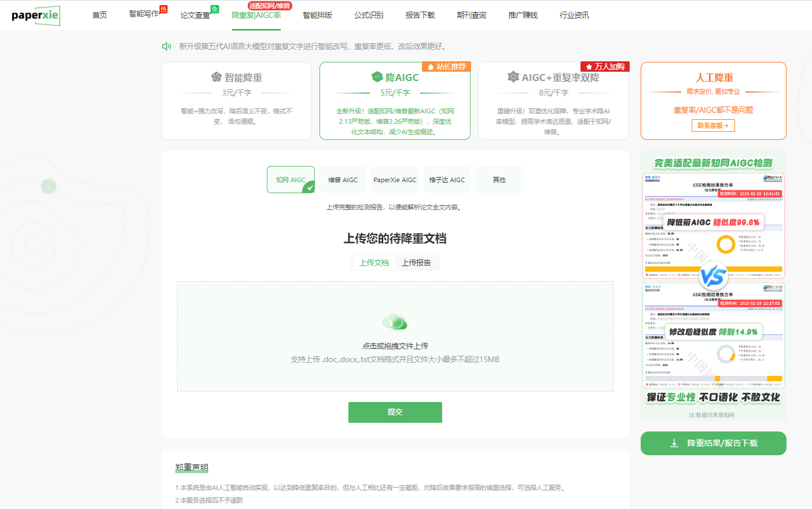
Task: Open the 论文查重 menu item
Action: 195,15
